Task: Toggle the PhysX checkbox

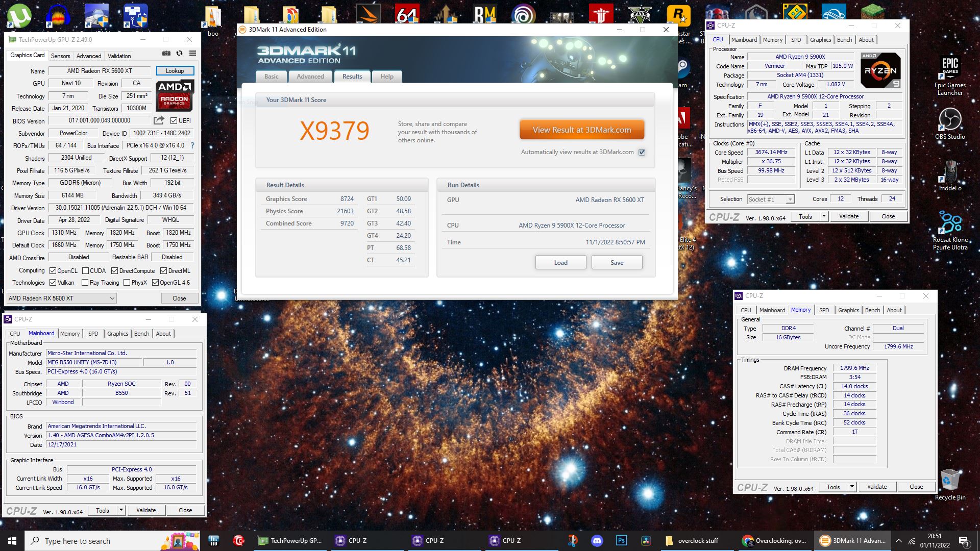Action: tap(127, 283)
